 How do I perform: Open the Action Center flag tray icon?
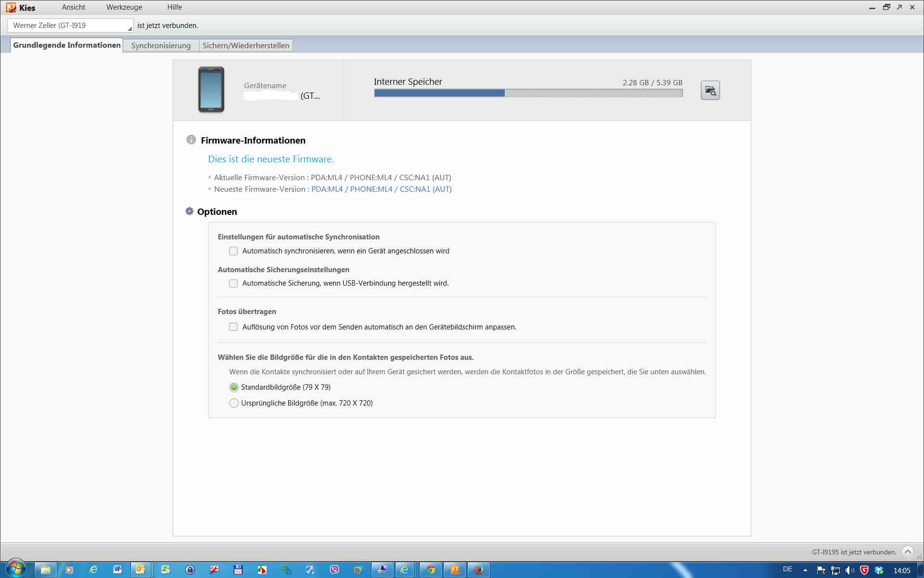[x=821, y=570]
